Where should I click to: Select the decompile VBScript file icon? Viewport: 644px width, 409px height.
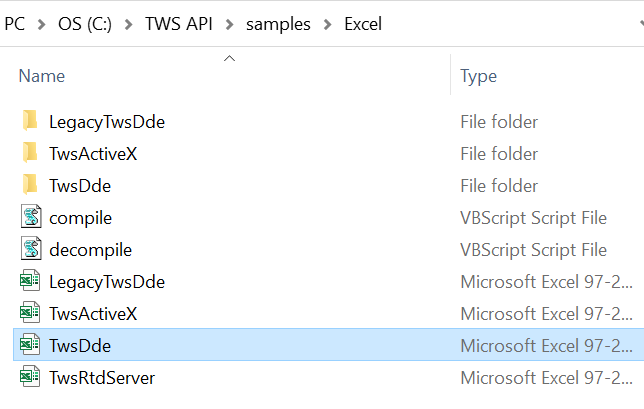[x=31, y=248]
